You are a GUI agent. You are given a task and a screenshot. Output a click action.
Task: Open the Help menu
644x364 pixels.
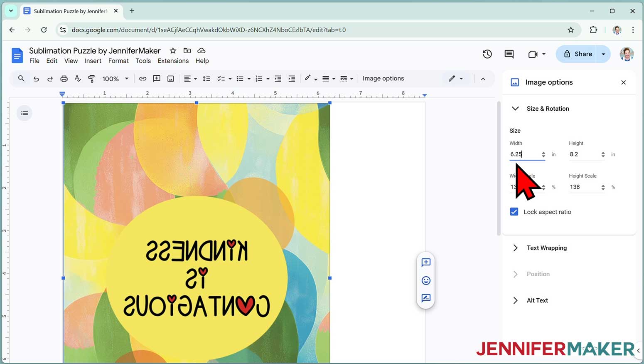pyautogui.click(x=202, y=61)
